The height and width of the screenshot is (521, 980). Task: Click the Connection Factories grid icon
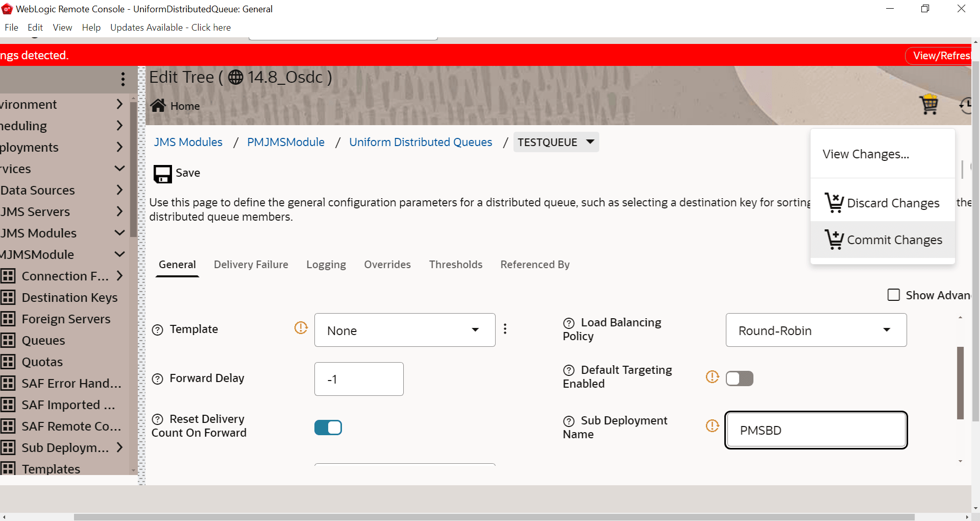pyautogui.click(x=8, y=276)
